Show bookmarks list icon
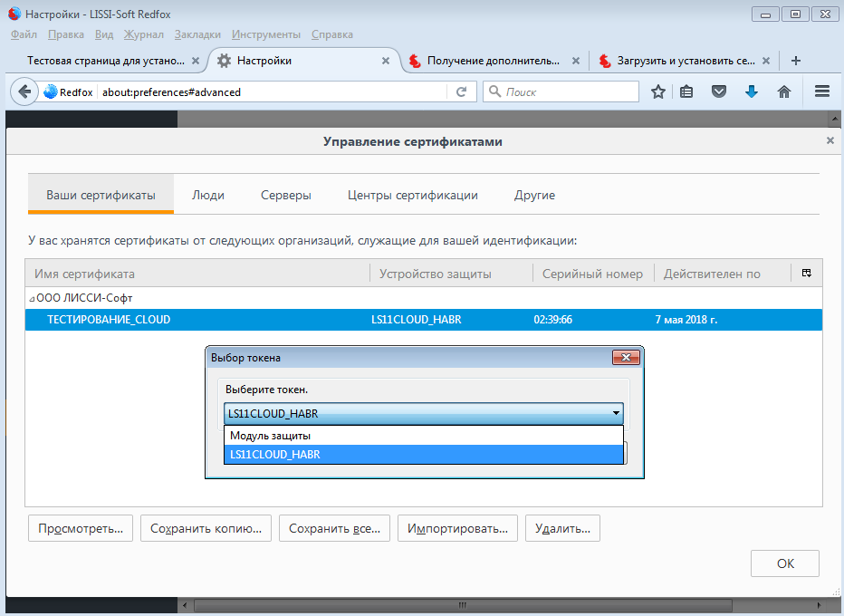Screen dimensions: 844x616 pyautogui.click(x=686, y=92)
